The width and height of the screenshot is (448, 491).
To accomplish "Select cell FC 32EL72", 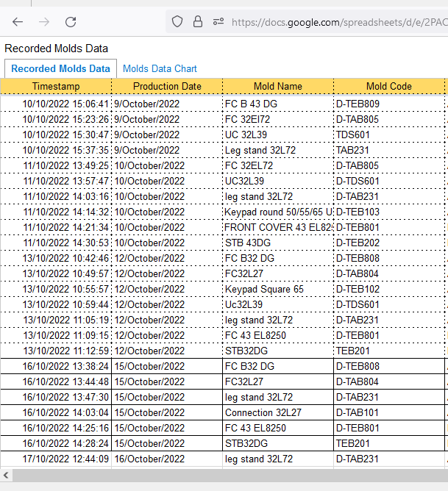I will click(x=278, y=165).
